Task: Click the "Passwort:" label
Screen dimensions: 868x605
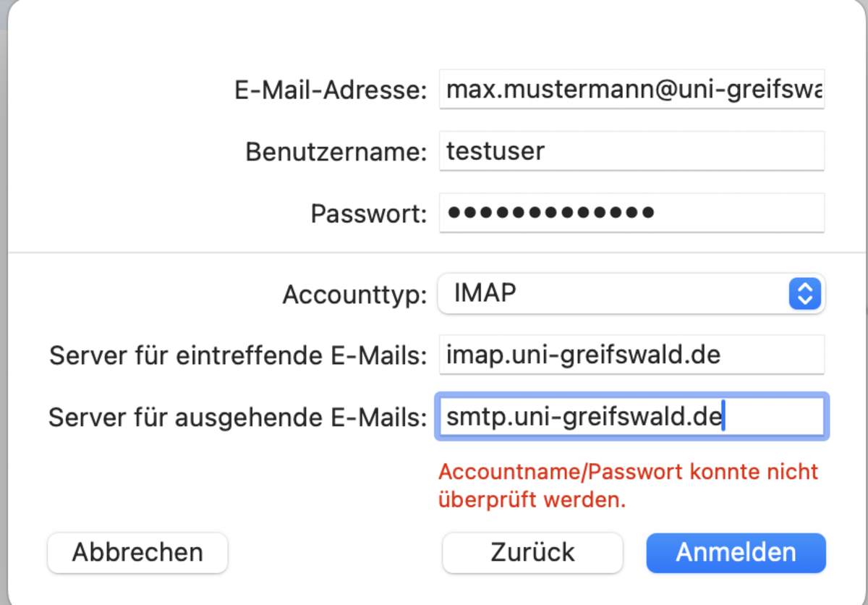Action: point(369,214)
